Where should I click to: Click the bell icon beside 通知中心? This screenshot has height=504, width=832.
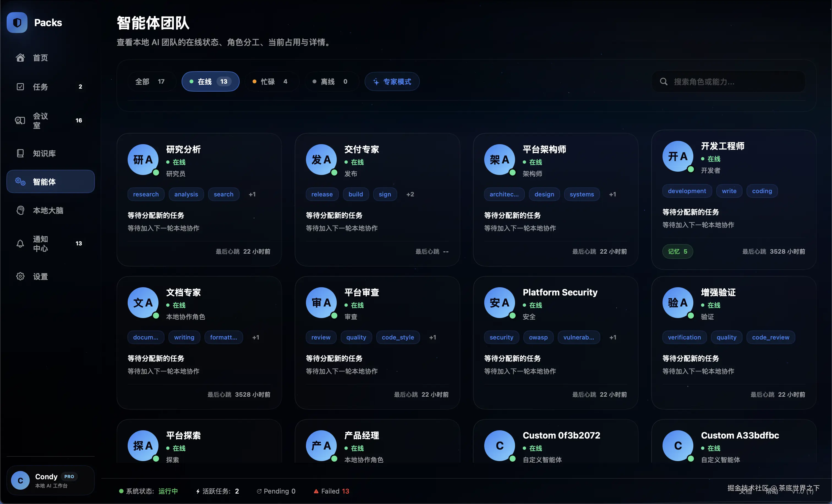(x=20, y=243)
